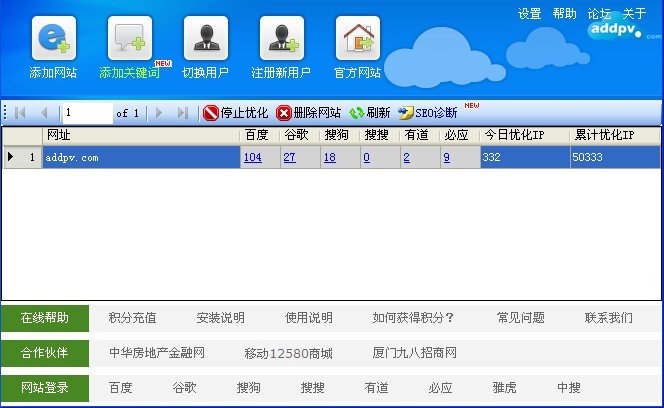Click the addpv.com logo

623,31
